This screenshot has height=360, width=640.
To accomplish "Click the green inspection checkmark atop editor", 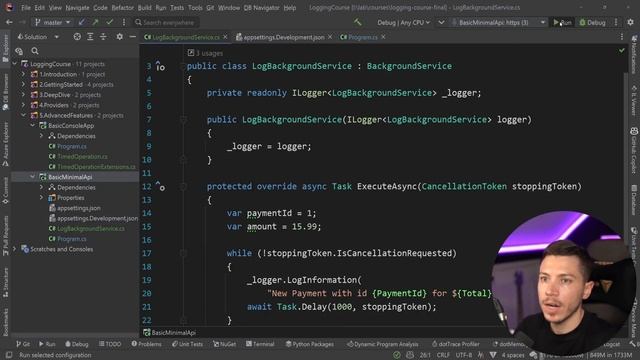I will 621,51.
